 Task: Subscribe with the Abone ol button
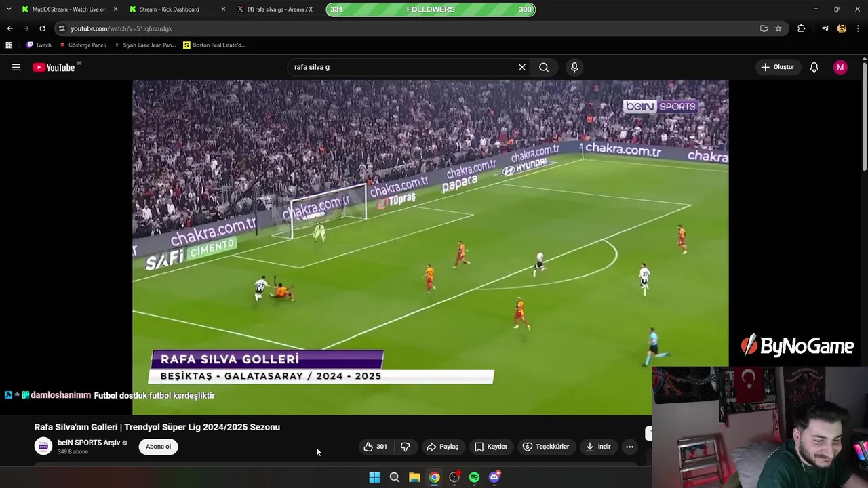(159, 447)
